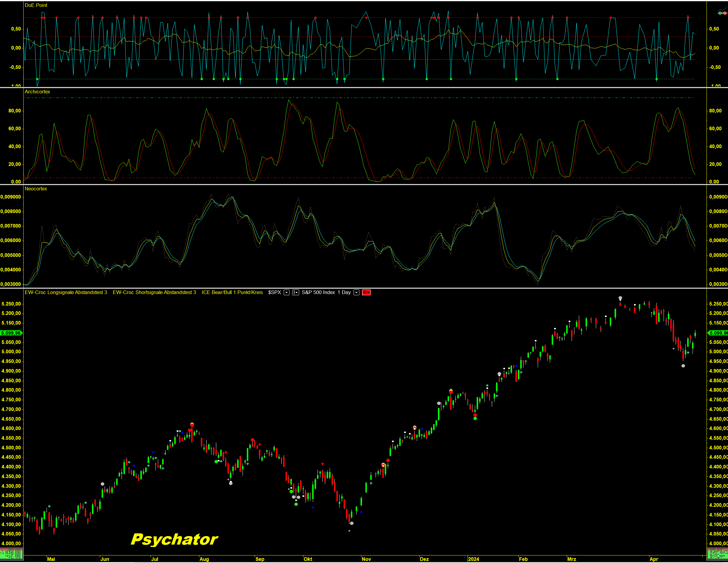728x563 pixels.
Task: Click the orange right scroll arrow
Action: click(725, 13)
